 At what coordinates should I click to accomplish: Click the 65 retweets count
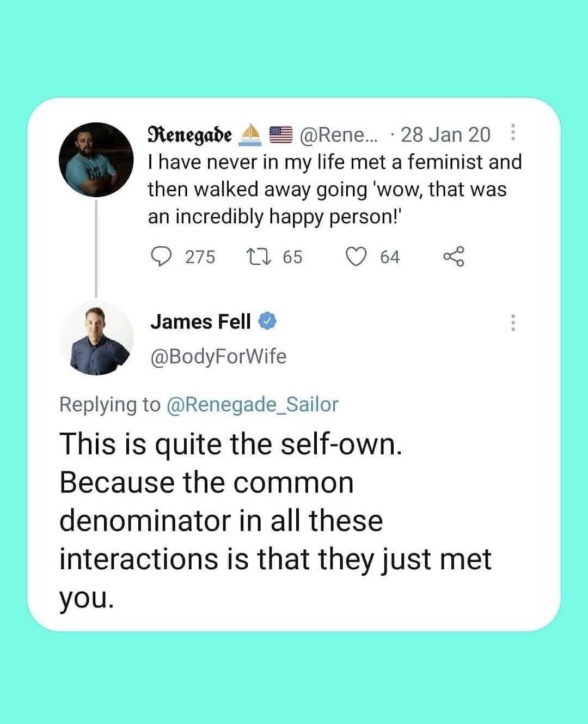pyautogui.click(x=292, y=257)
